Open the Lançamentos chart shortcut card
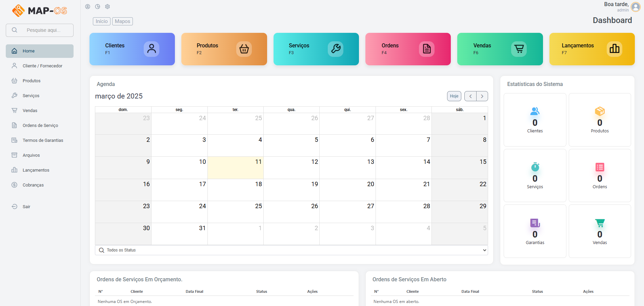 [x=592, y=49]
